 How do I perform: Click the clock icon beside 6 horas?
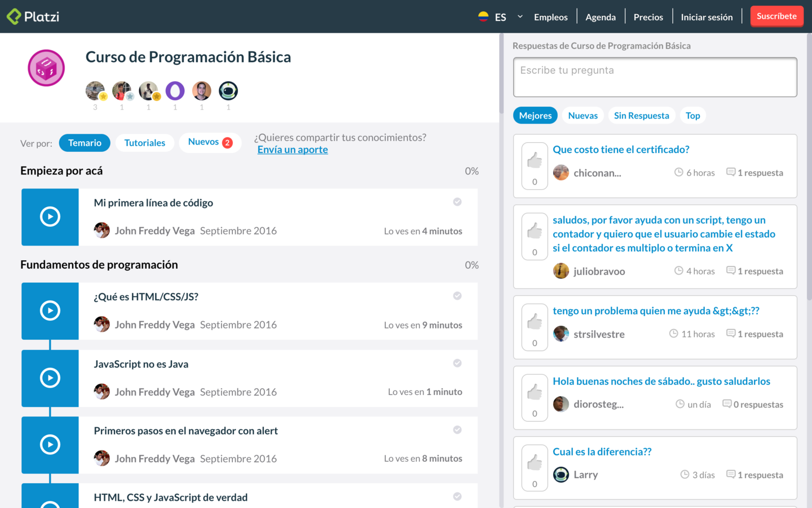(x=679, y=172)
